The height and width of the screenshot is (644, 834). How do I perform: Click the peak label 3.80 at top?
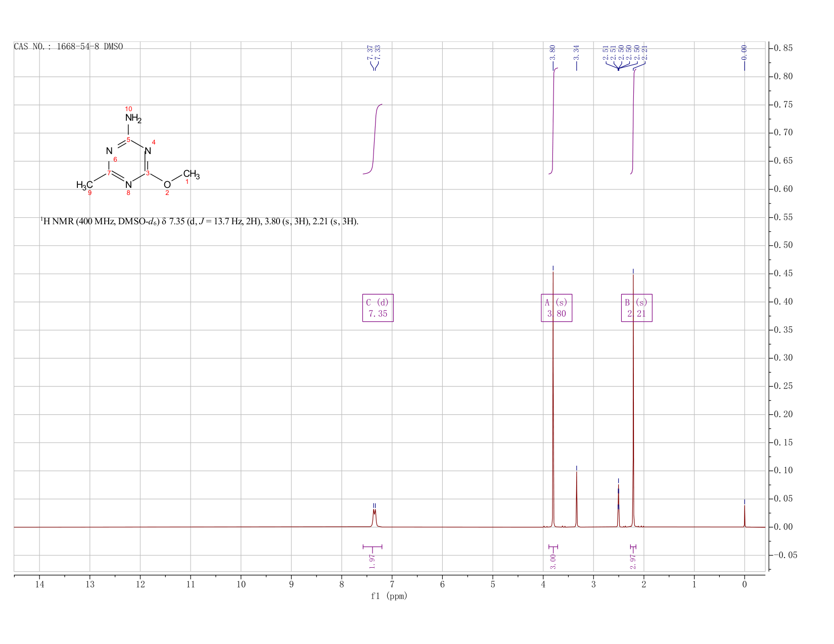pos(553,52)
